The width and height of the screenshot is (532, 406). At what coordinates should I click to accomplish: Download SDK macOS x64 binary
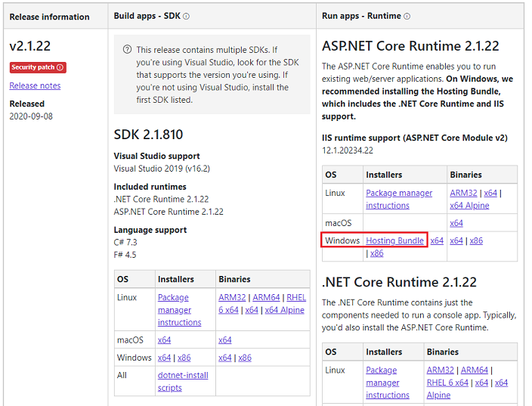point(225,339)
